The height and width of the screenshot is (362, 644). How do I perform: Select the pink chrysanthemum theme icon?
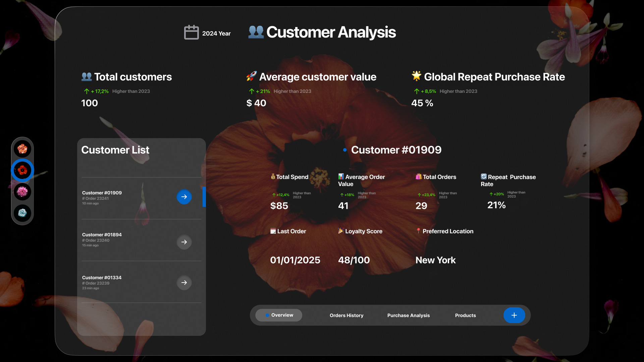[x=22, y=192]
